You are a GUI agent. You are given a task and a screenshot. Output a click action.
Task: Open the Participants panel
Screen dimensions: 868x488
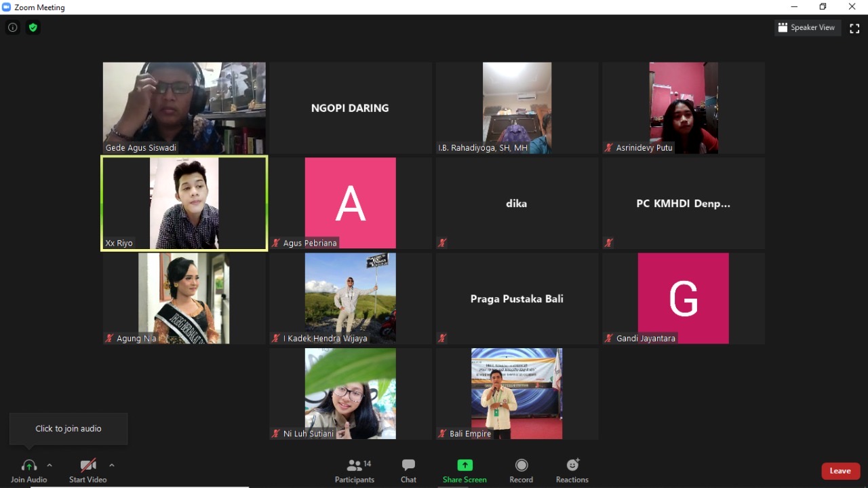355,471
